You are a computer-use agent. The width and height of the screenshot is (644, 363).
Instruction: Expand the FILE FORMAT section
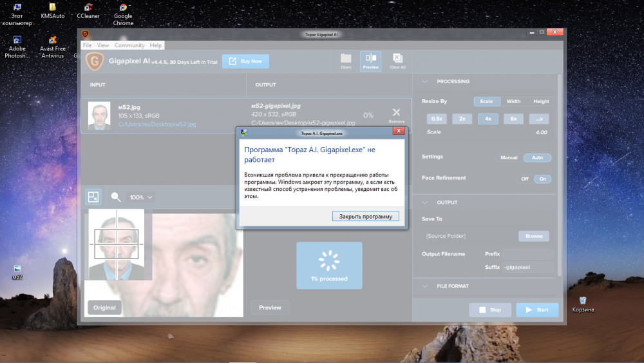[425, 286]
